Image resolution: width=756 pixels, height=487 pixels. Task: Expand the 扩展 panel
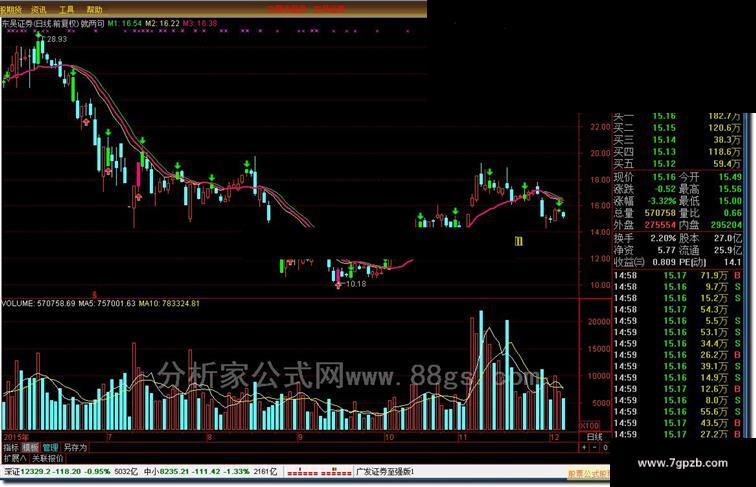pos(15,458)
